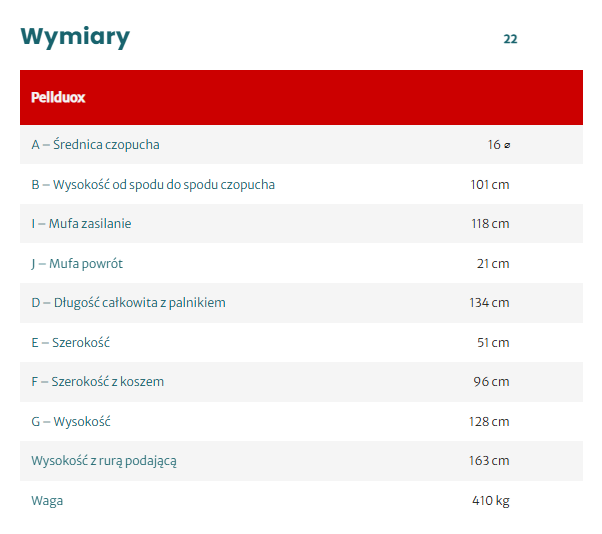Select the 163 cm value
The width and height of the screenshot is (602, 534).
click(x=489, y=461)
